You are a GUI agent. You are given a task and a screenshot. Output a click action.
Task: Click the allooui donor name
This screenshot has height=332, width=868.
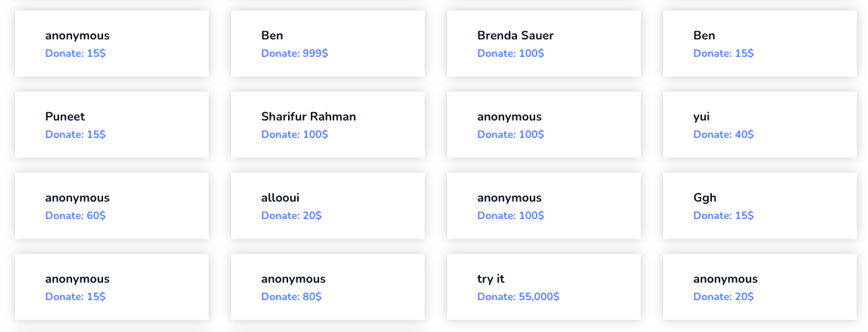tap(280, 198)
